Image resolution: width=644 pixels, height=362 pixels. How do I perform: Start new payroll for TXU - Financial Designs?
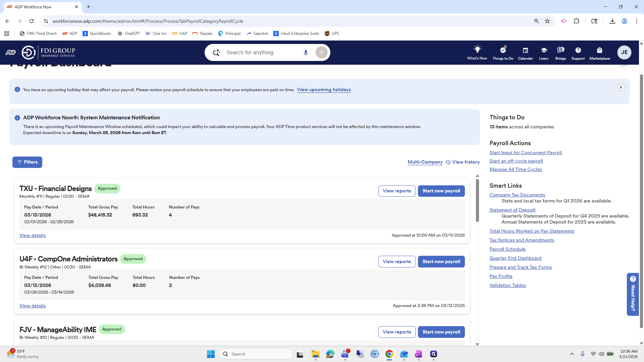[441, 191]
